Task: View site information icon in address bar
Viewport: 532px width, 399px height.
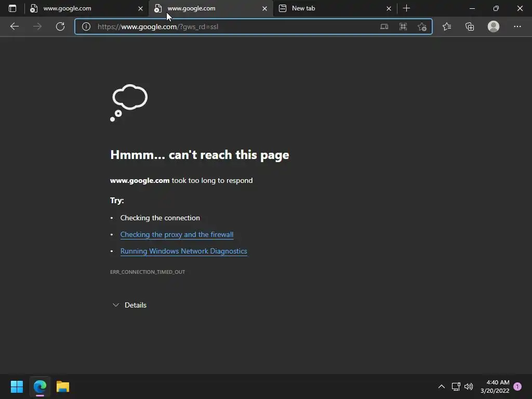Action: (86, 26)
